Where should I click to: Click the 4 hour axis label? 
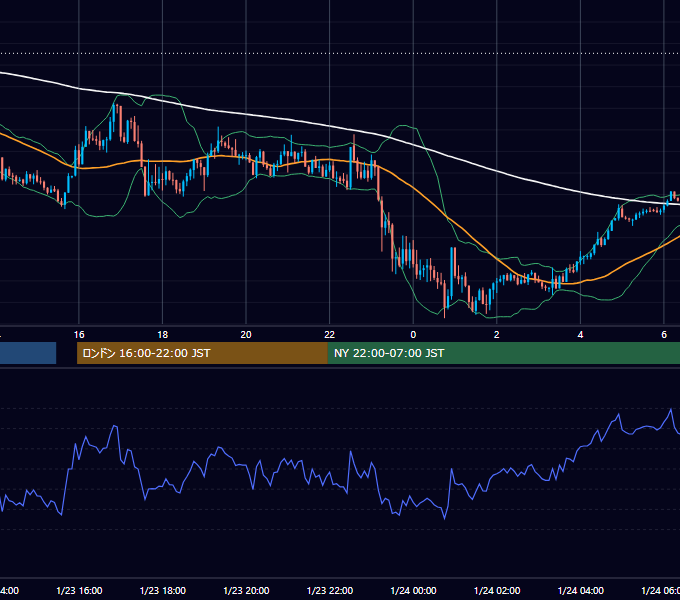click(580, 335)
